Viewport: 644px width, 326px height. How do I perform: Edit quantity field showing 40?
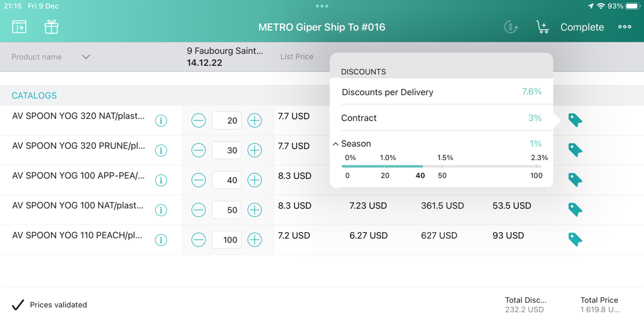pos(227,180)
